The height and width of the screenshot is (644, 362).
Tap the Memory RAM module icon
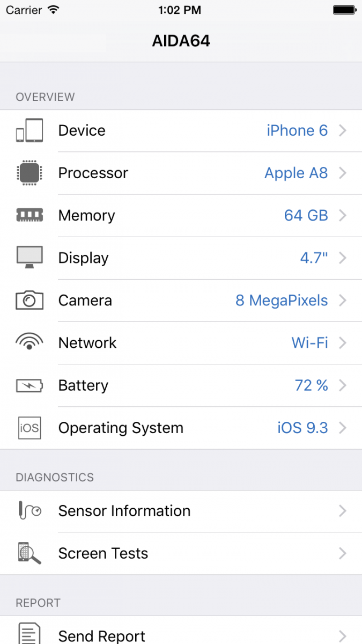(x=29, y=215)
